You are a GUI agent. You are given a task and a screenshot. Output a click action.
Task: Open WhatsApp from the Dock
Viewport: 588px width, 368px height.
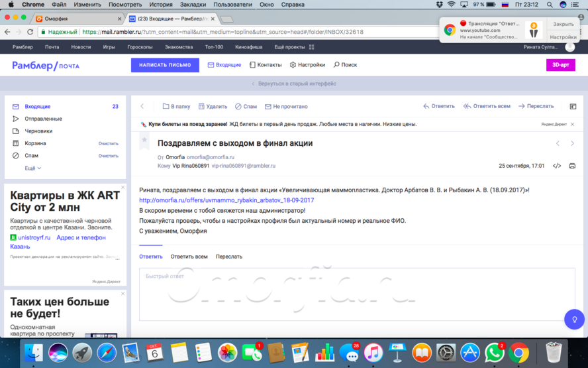click(x=494, y=353)
